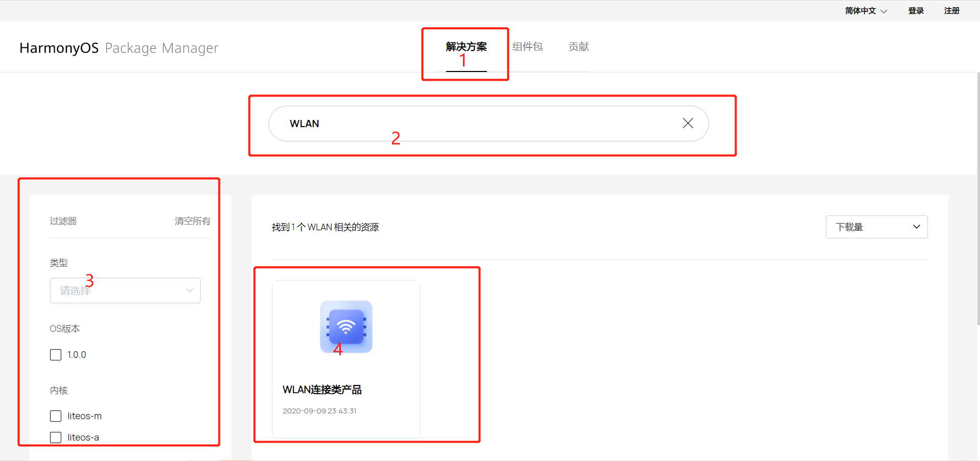Screen dimensions: 980x461
Task: Enable the liteos-m kernel filter
Action: (x=56, y=416)
